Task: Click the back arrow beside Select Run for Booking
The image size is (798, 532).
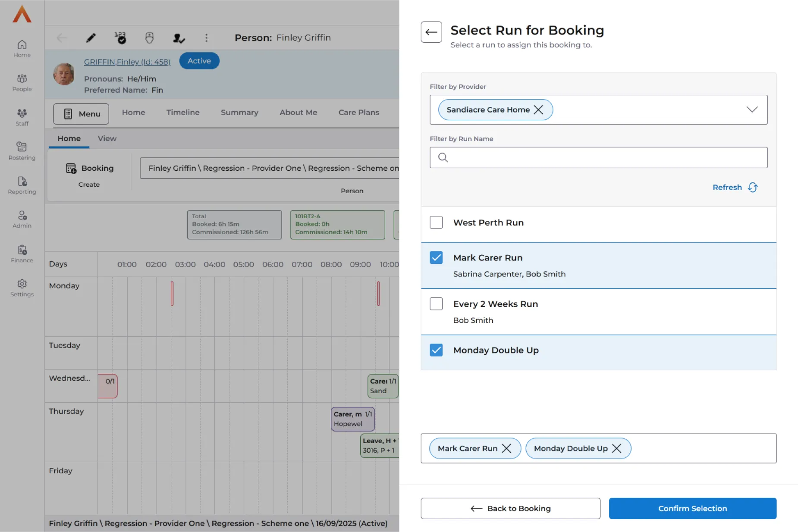Action: pyautogui.click(x=431, y=32)
